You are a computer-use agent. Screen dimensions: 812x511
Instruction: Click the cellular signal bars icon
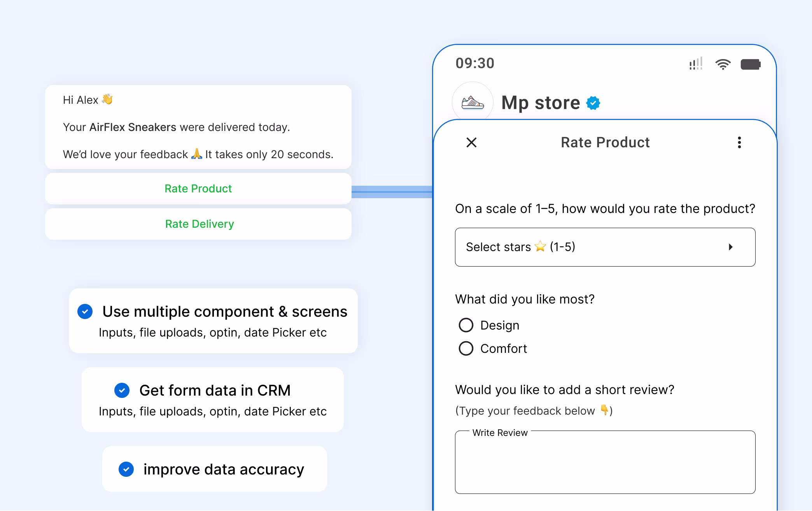pyautogui.click(x=696, y=64)
